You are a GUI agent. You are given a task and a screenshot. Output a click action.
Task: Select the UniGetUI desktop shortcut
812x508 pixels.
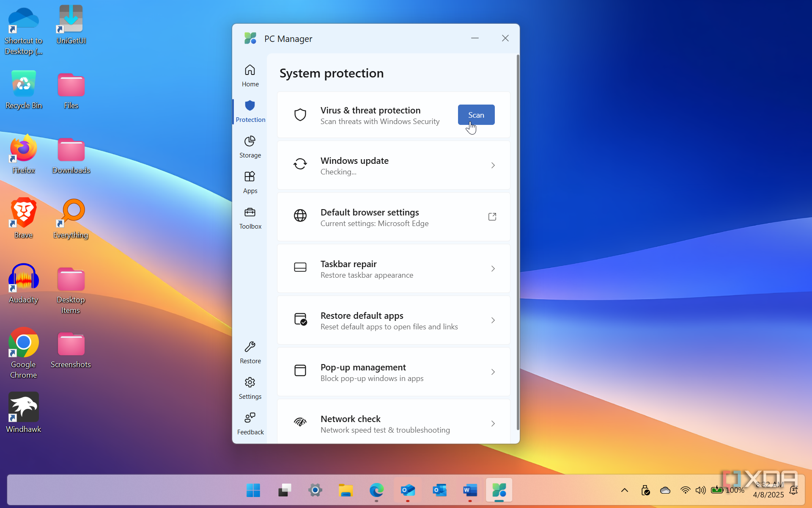click(71, 25)
